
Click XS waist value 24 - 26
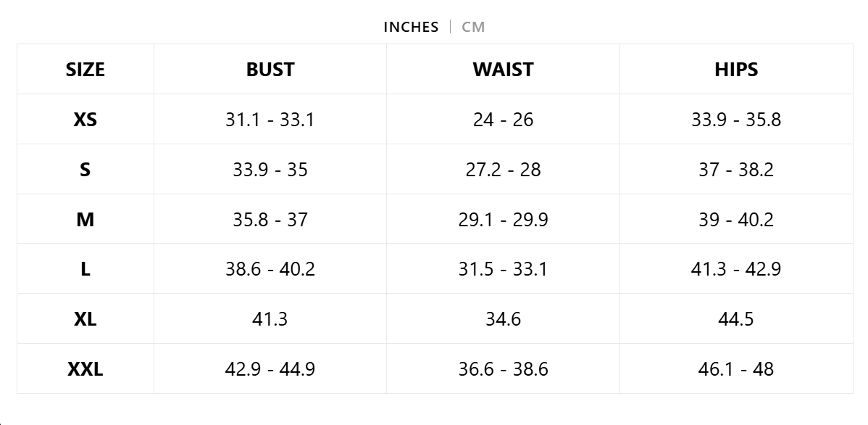pos(503,120)
